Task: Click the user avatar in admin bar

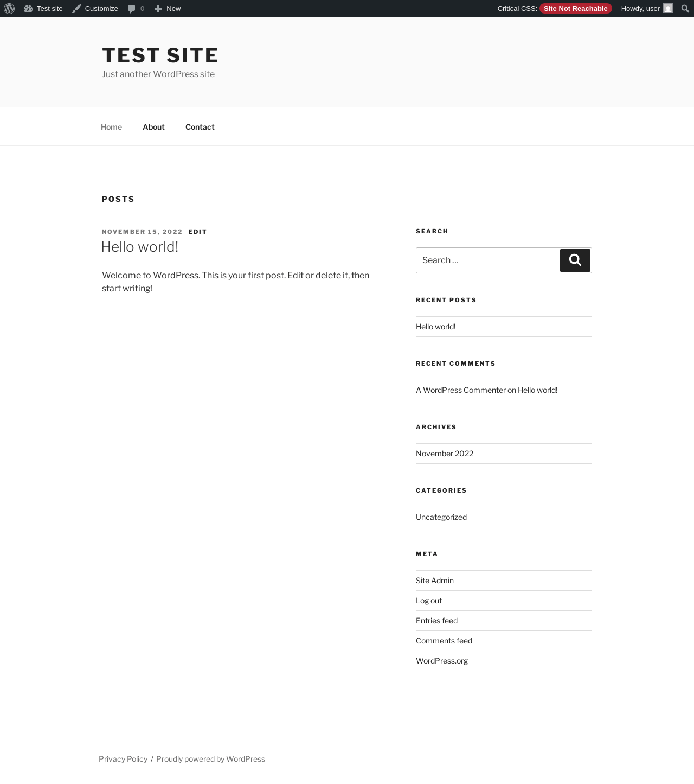Action: [x=668, y=9]
